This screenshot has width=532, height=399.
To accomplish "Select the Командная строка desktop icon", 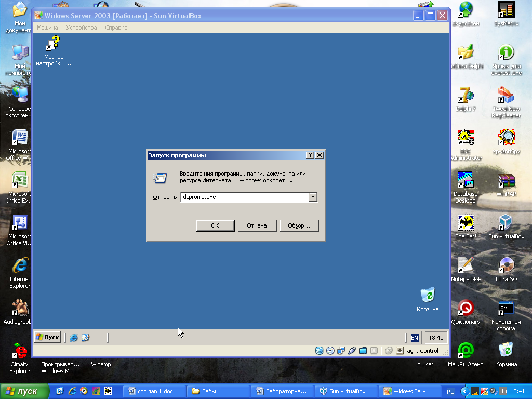I will click(x=506, y=315).
